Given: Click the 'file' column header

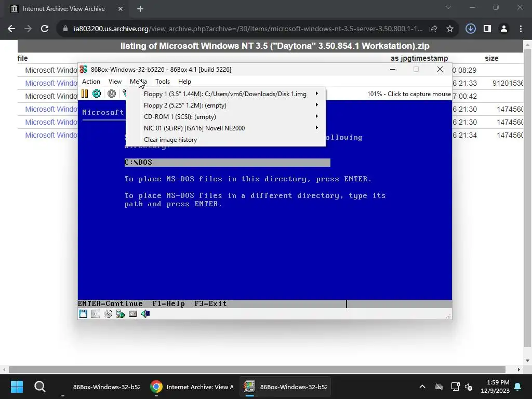Looking at the screenshot, I should click(x=22, y=58).
